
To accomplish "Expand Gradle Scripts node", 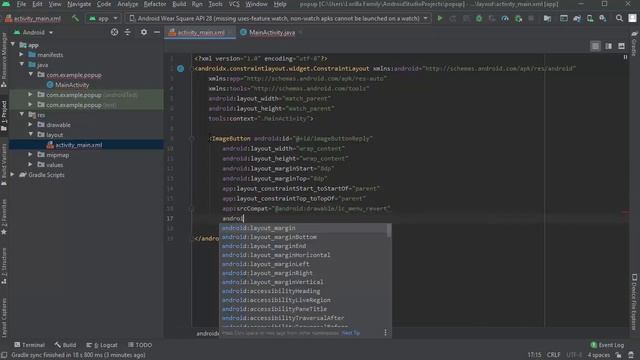I will point(13,175).
